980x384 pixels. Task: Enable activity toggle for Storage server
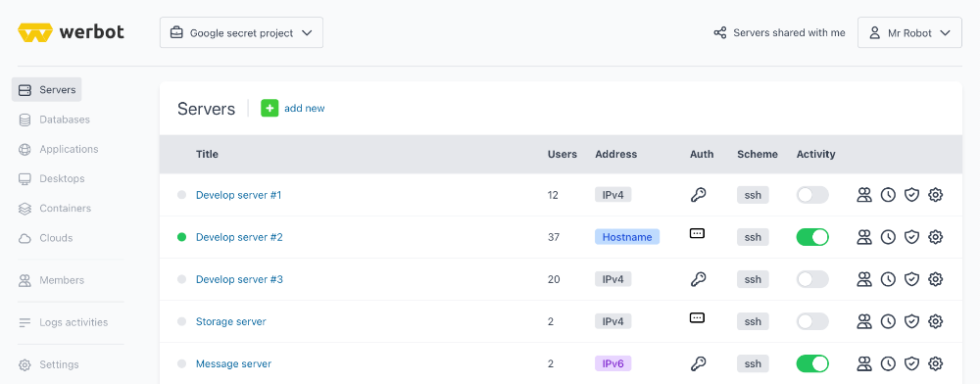812,321
